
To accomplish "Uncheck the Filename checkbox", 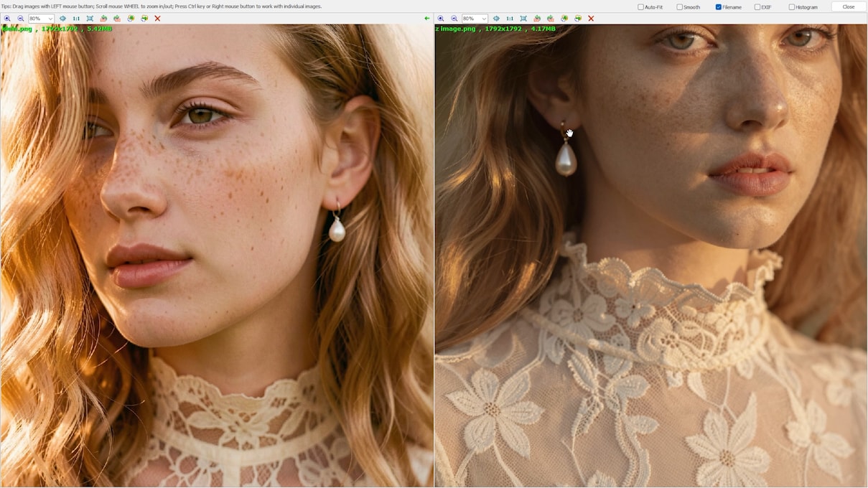I will pyautogui.click(x=719, y=7).
